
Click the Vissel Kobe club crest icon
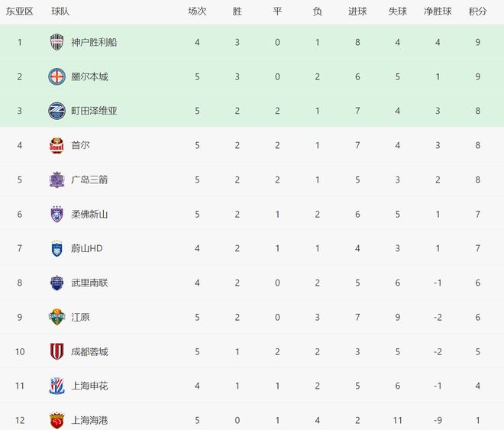coord(57,42)
